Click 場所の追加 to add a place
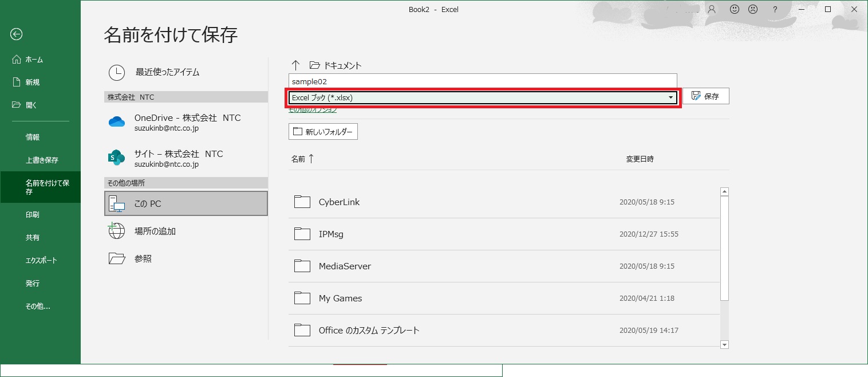The width and height of the screenshot is (868, 377). pyautogui.click(x=186, y=231)
